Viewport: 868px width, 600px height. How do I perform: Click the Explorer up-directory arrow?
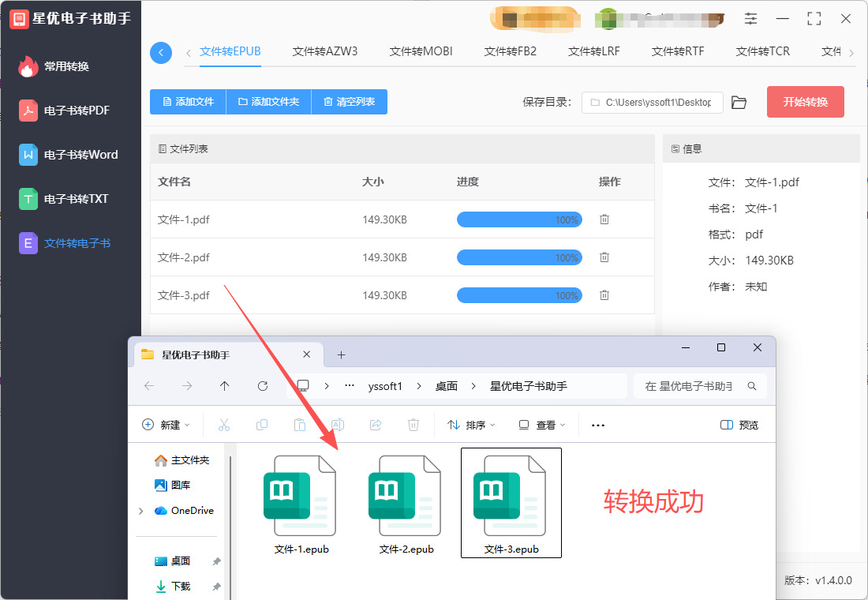(x=225, y=386)
